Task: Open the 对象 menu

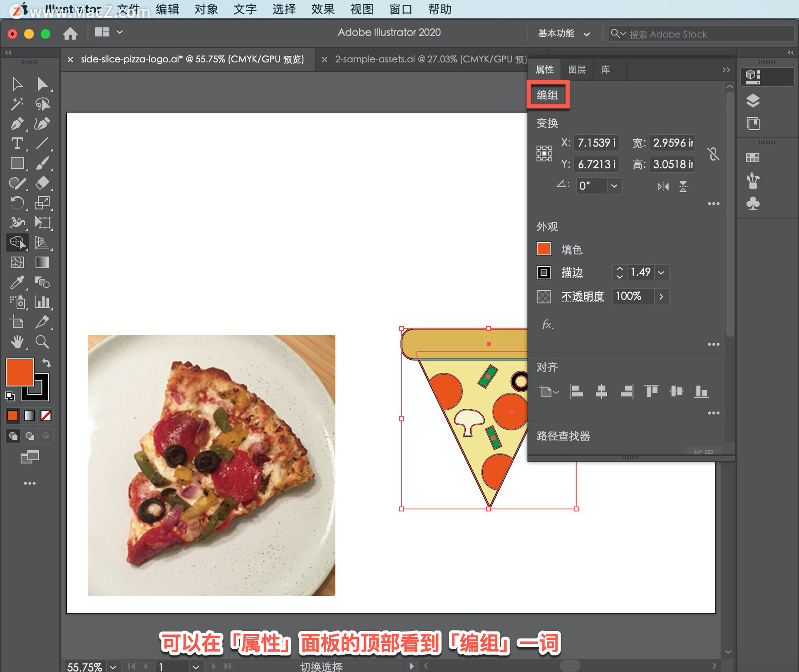Action: tap(206, 9)
